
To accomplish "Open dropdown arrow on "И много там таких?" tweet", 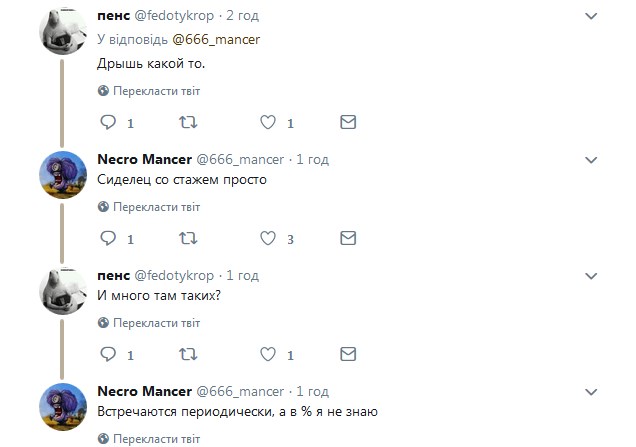I will pyautogui.click(x=592, y=275).
